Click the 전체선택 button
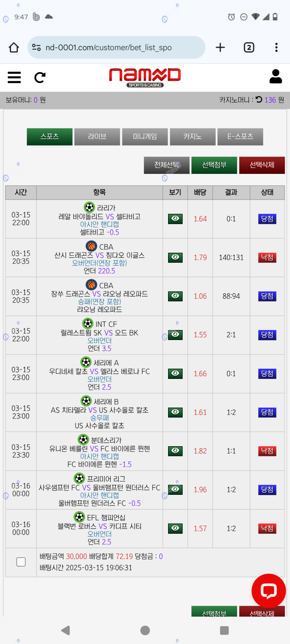Viewport: 290px width, 644px height. tap(167, 165)
